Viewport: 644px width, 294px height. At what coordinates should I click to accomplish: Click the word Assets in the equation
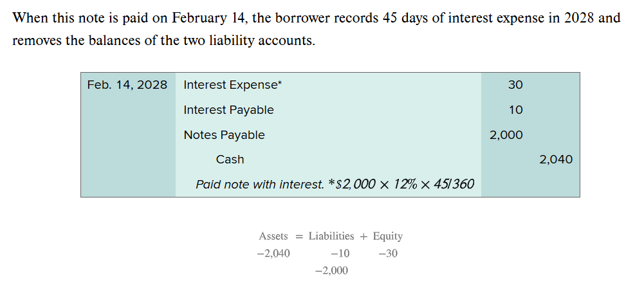[273, 236]
